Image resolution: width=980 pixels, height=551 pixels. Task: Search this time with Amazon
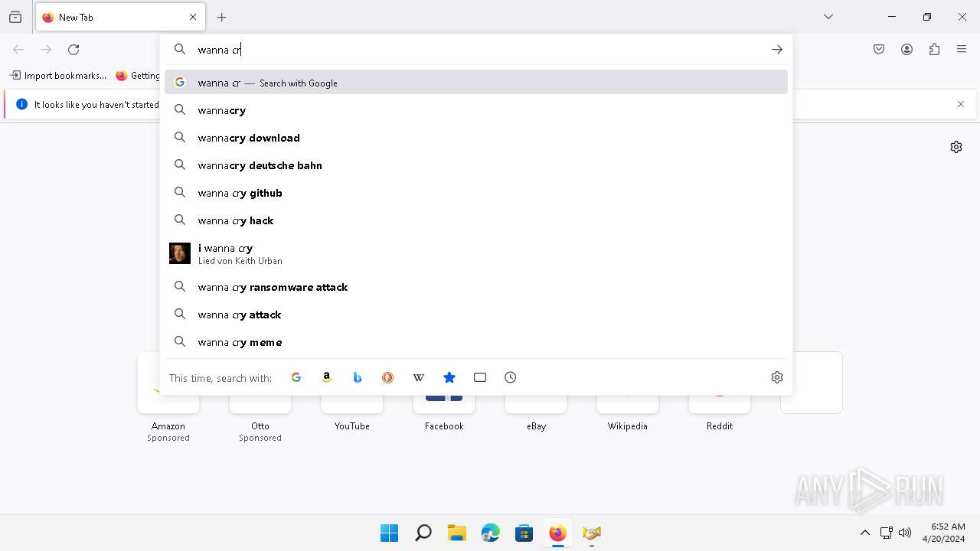click(x=327, y=377)
